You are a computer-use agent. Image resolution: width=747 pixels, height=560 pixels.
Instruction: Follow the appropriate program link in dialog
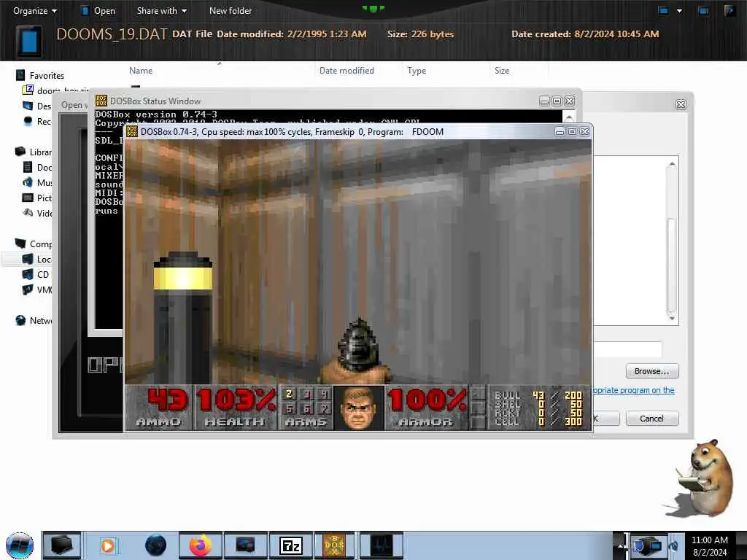634,390
